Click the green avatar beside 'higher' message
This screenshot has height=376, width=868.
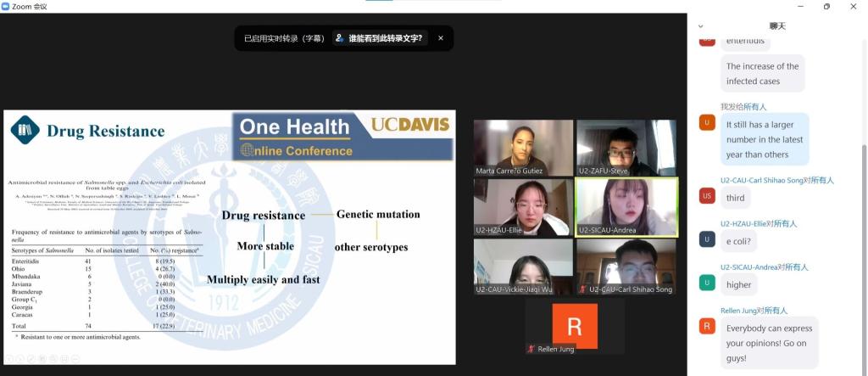[x=707, y=283]
